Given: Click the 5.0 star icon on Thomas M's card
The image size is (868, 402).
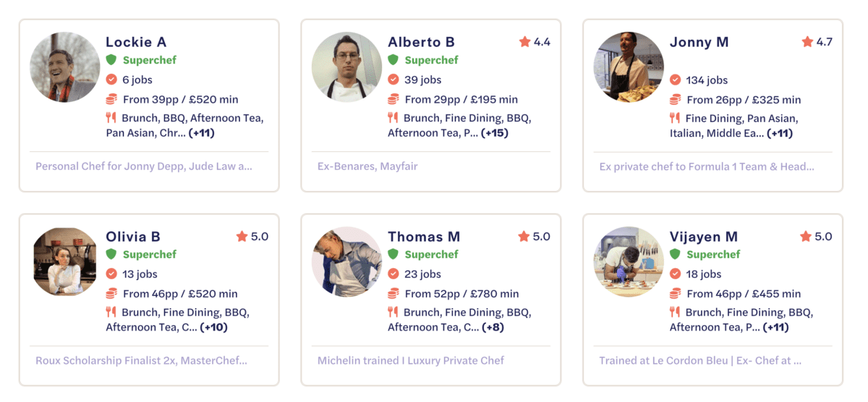Looking at the screenshot, I should 524,236.
